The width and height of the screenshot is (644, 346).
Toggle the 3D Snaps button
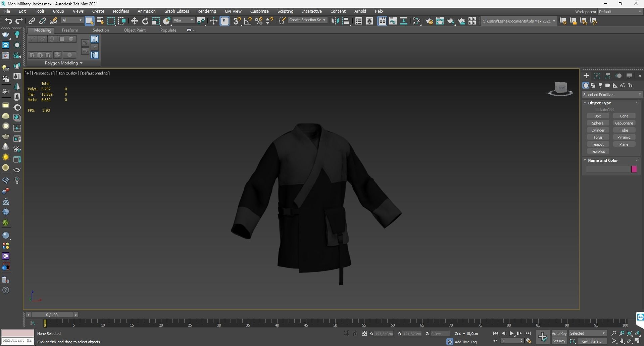[237, 21]
